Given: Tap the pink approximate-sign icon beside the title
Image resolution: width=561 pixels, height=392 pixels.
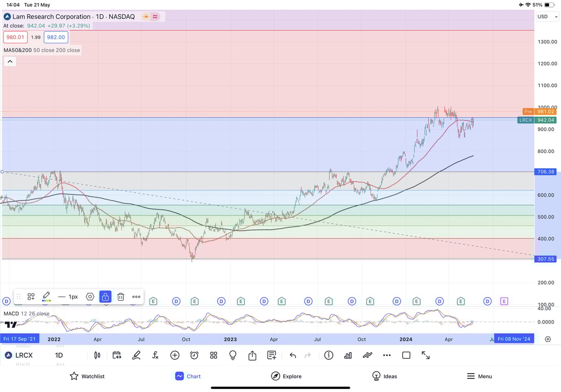Looking at the screenshot, I should click(x=155, y=16).
